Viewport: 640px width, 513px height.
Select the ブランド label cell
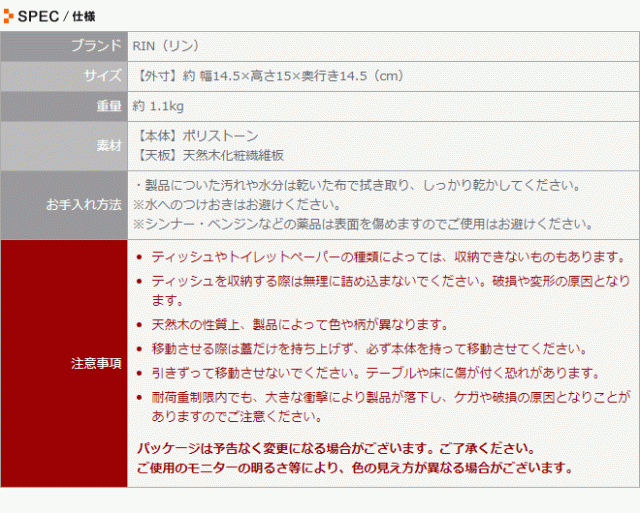[x=64, y=46]
